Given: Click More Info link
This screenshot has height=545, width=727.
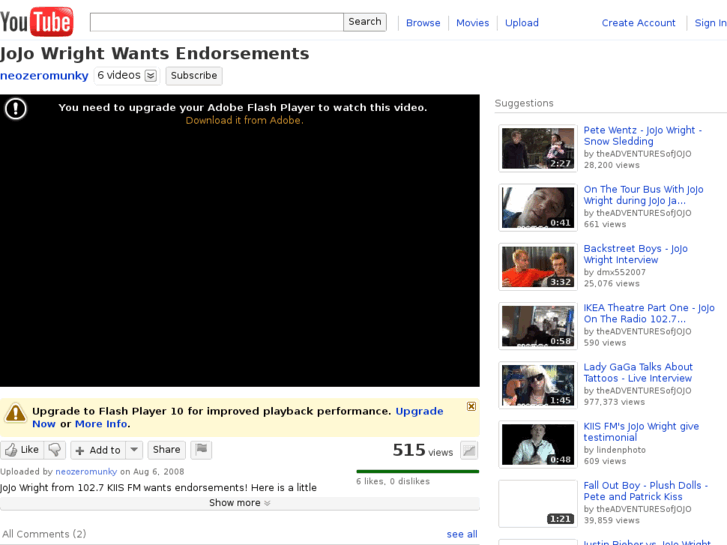Looking at the screenshot, I should (x=101, y=424).
